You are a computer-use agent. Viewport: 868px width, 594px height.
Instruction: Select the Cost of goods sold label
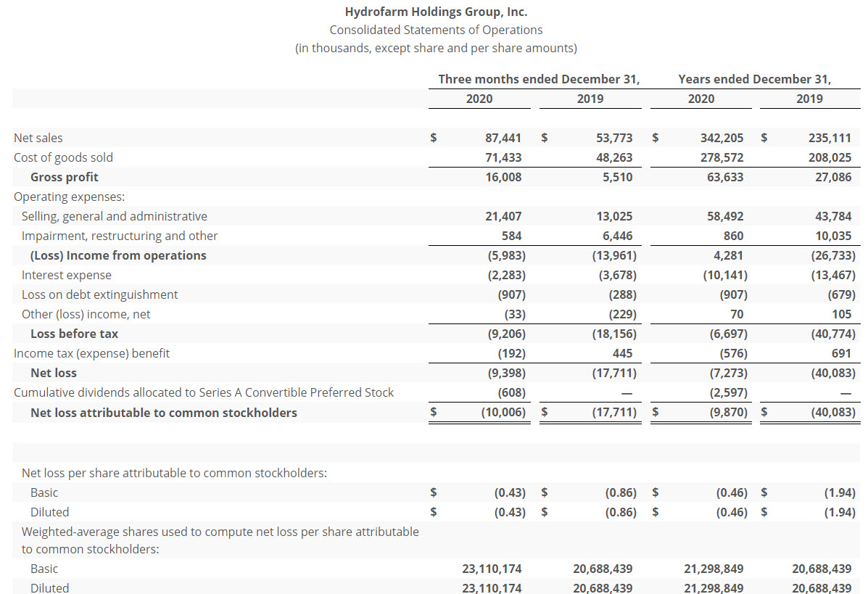64,157
